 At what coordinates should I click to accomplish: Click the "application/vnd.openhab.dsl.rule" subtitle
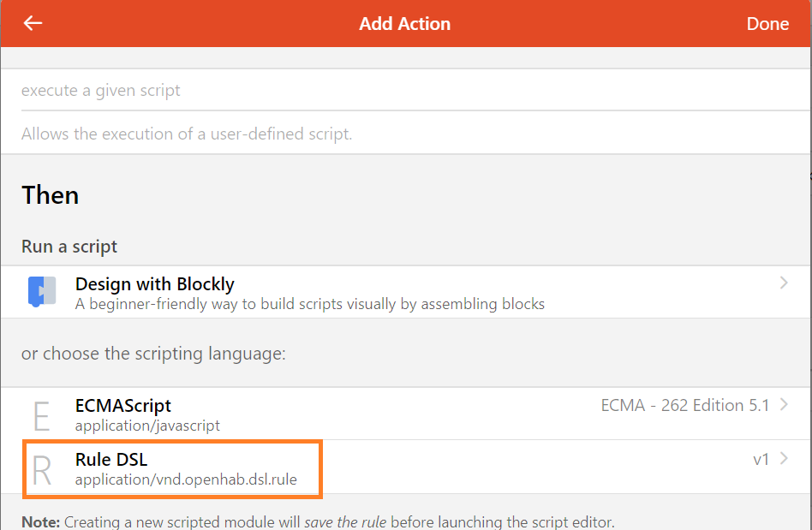tap(186, 479)
